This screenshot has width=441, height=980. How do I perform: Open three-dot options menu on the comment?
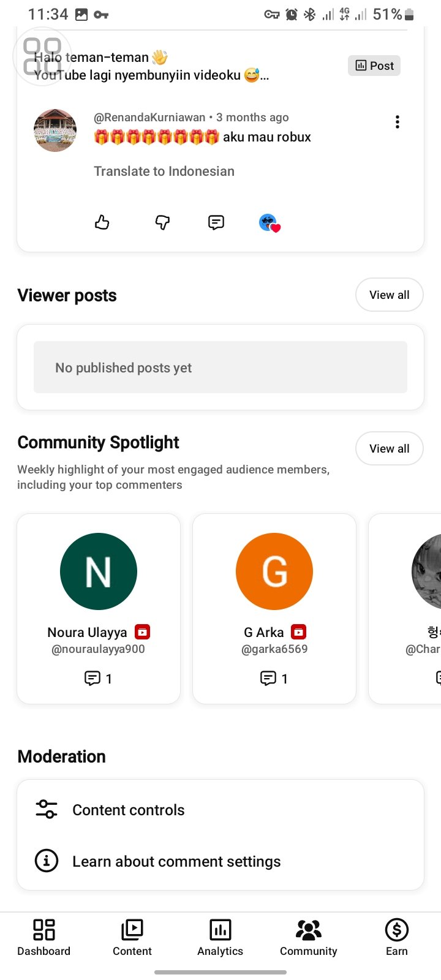click(398, 122)
